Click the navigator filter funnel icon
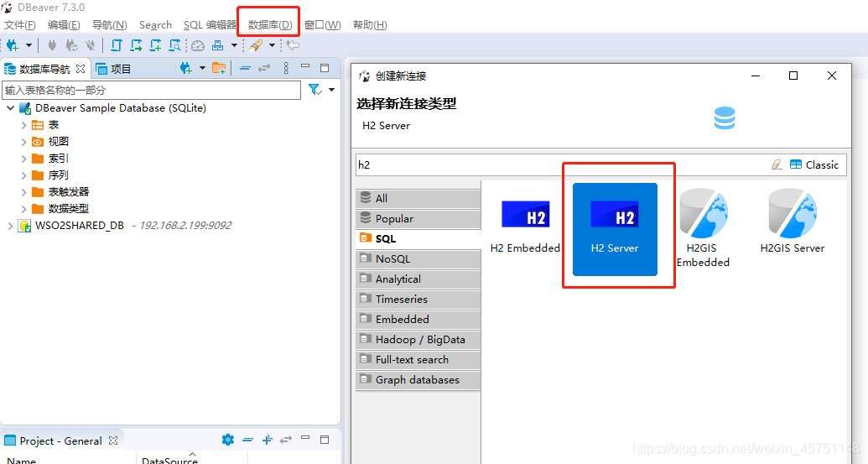868x464 pixels. tap(315, 90)
